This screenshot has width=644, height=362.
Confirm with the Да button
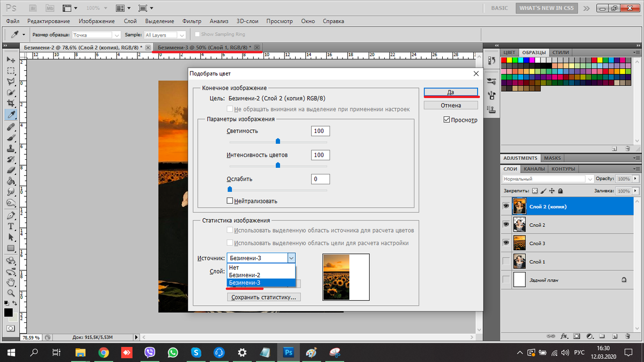(x=451, y=92)
